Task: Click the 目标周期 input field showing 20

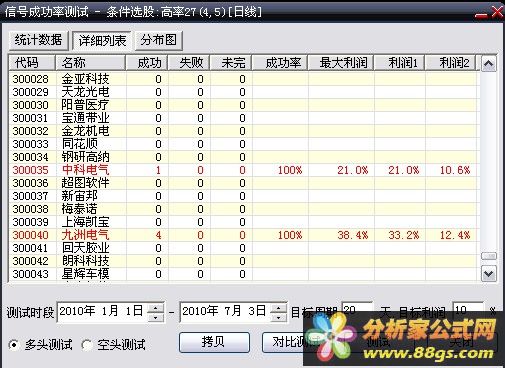Action: [x=357, y=309]
